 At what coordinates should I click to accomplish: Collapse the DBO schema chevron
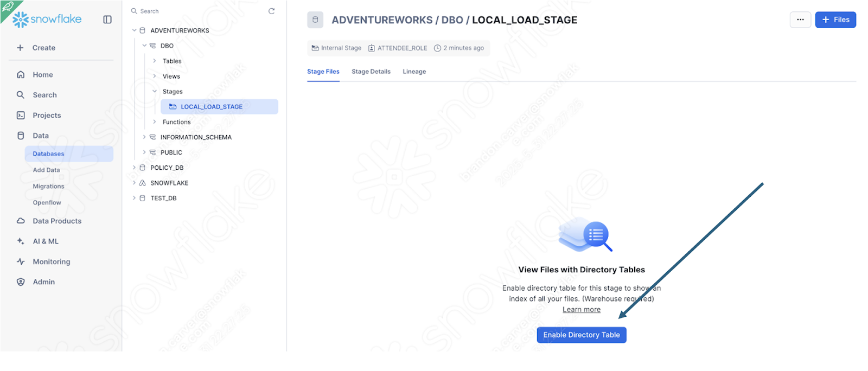click(144, 46)
